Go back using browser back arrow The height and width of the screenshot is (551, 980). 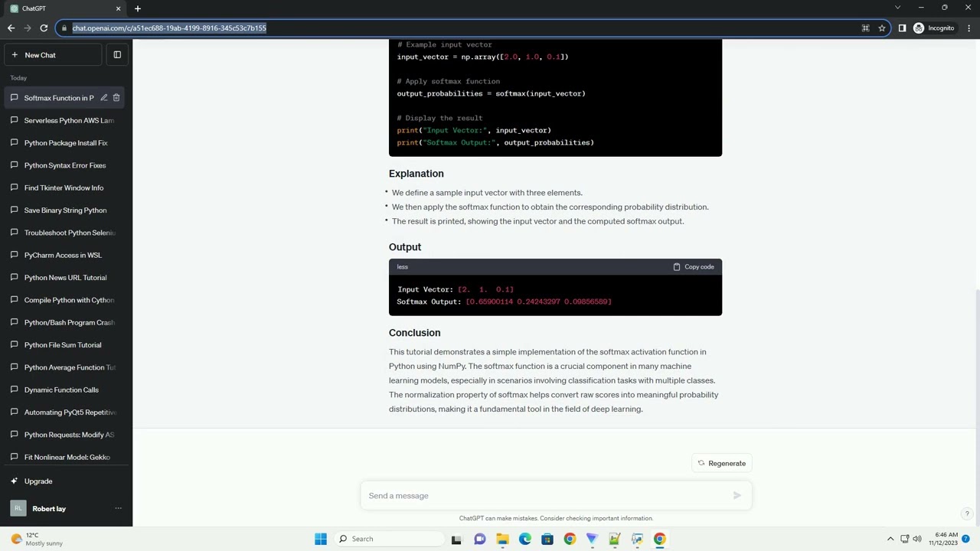(11, 28)
